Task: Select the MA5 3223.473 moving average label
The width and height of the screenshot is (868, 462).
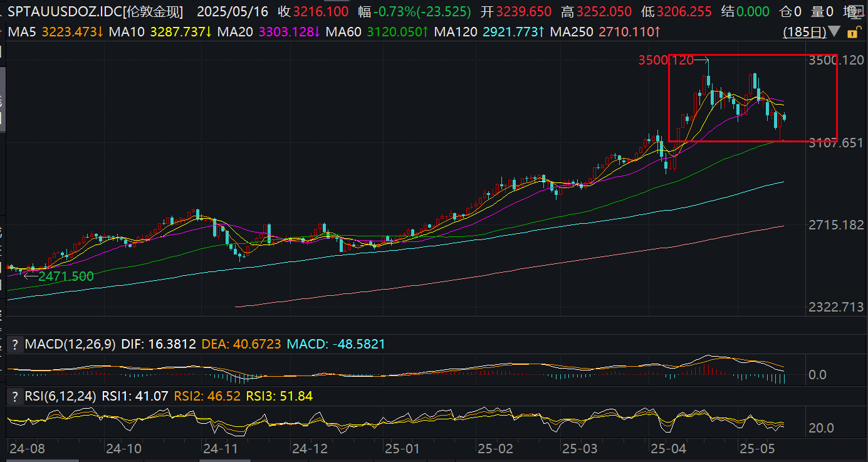Action: click(55, 32)
